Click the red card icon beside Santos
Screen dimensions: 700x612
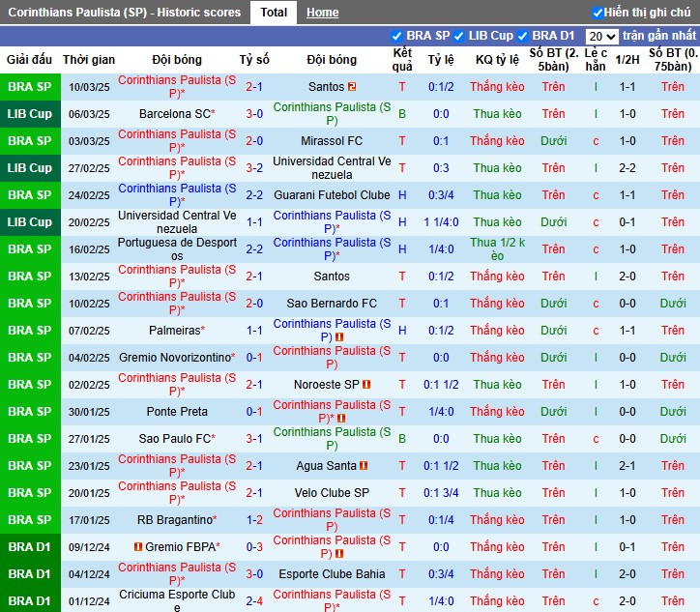pos(352,87)
